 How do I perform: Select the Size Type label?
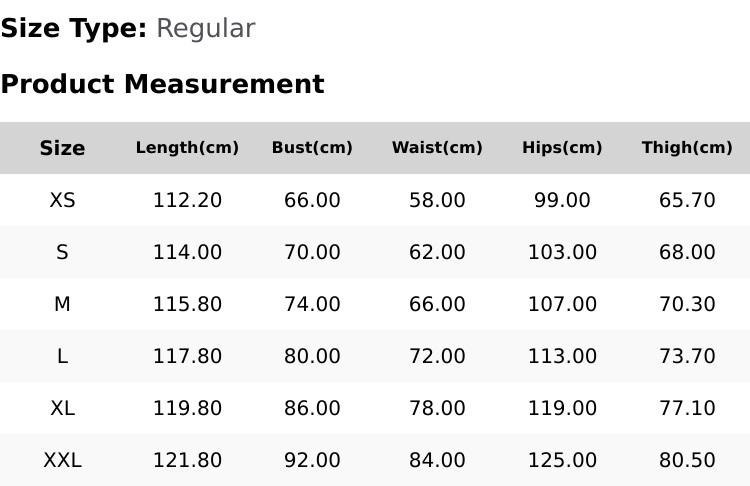(74, 28)
